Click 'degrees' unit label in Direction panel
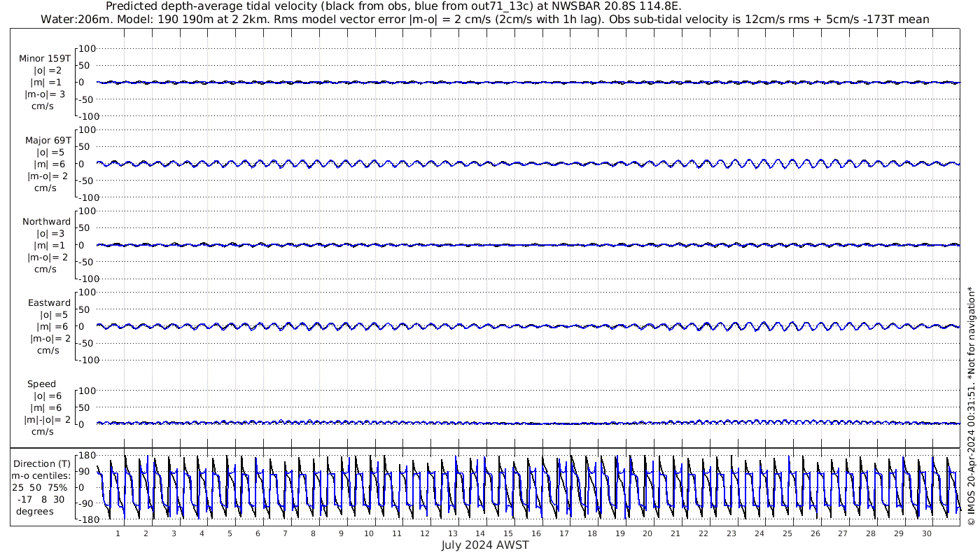 (34, 512)
